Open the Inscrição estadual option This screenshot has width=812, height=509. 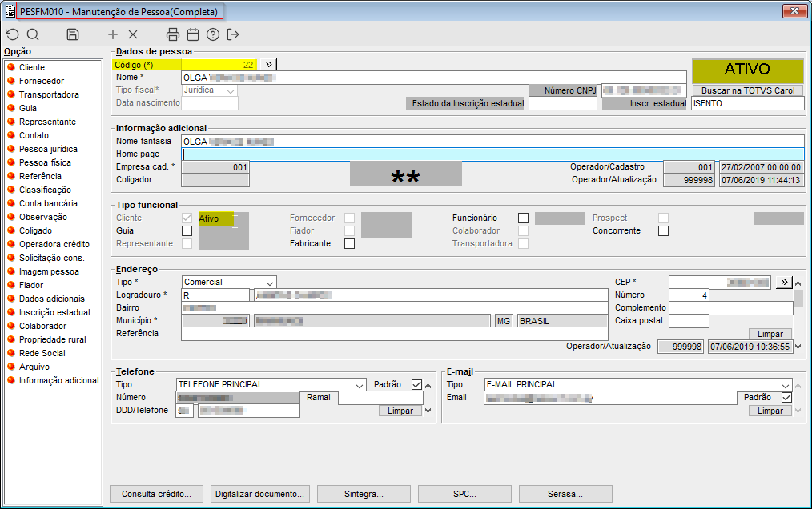54,312
